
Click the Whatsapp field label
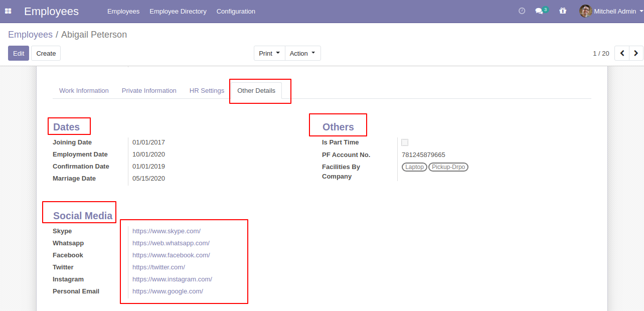pos(68,243)
